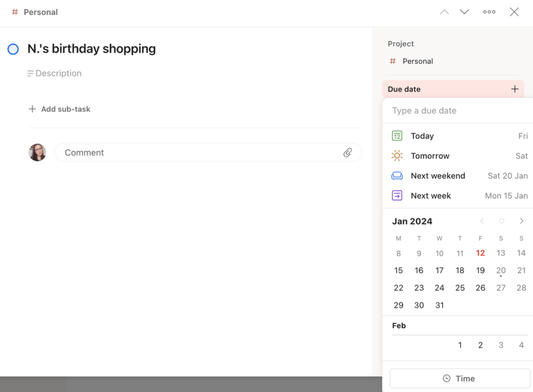Open task options via the three-dot menu

pyautogui.click(x=489, y=11)
